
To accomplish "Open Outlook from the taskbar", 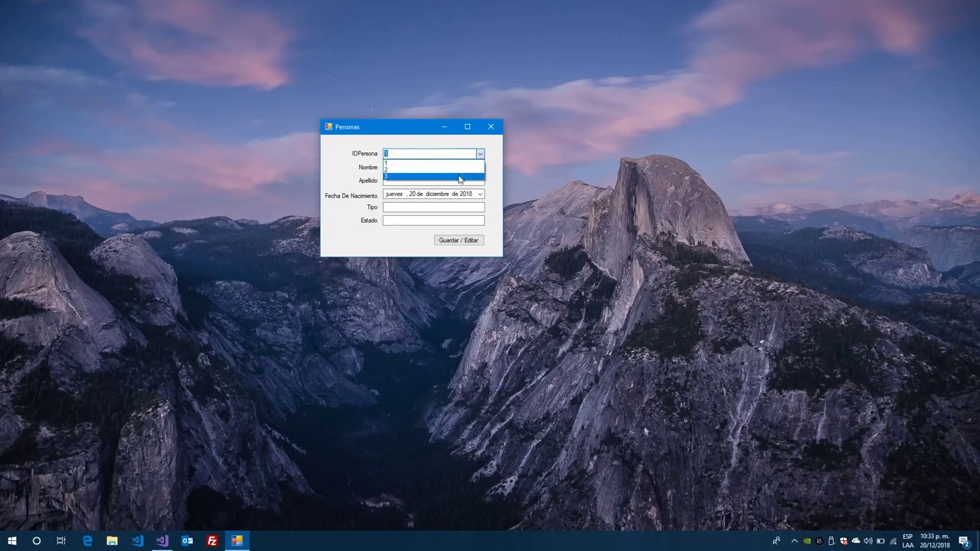I will [187, 541].
